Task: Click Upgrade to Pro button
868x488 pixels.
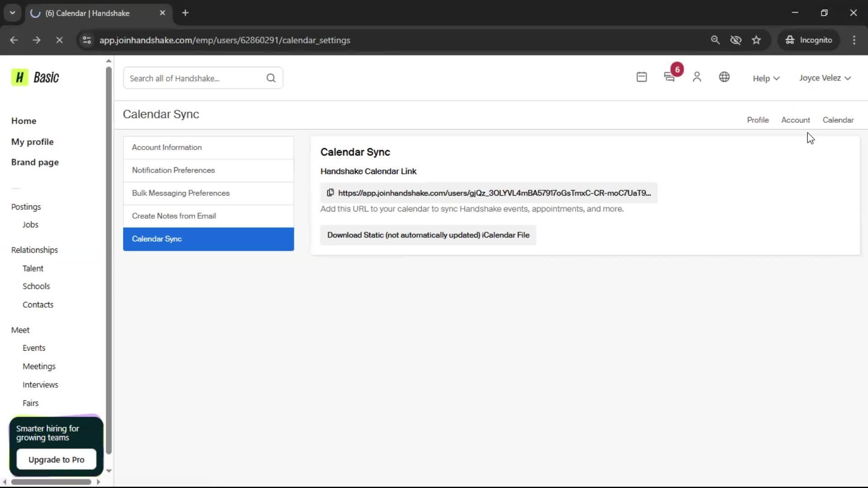Action: (57, 460)
